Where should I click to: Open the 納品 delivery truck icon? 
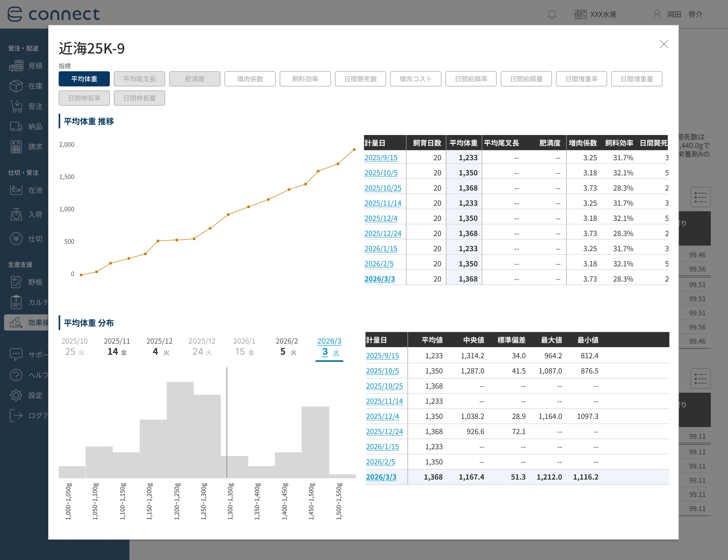click(x=16, y=127)
